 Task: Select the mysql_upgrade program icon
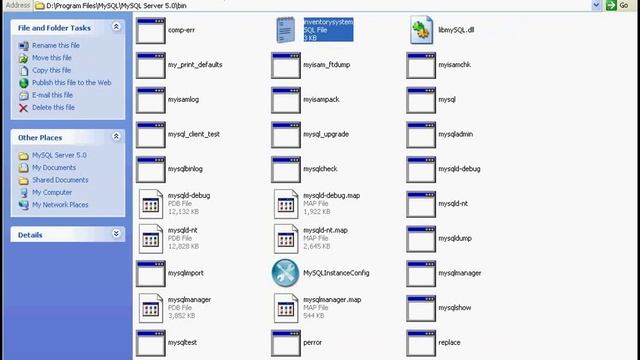(286, 135)
